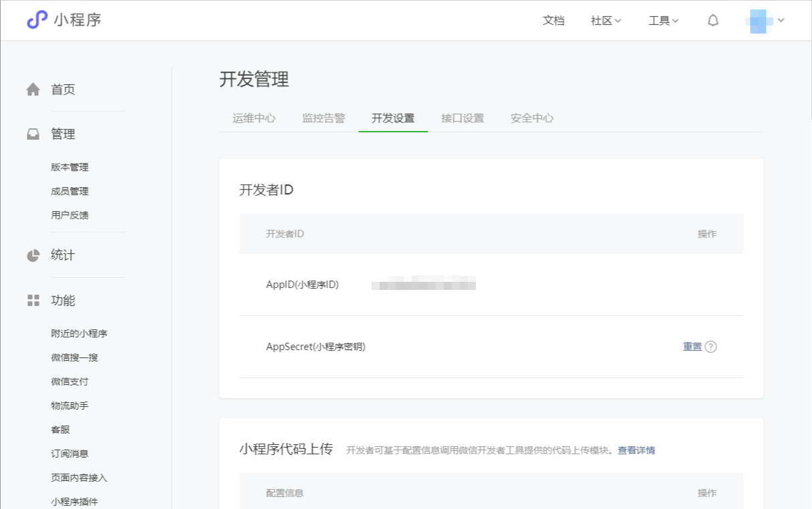Open the 统计 statistics icon
This screenshot has width=812, height=509.
click(33, 255)
